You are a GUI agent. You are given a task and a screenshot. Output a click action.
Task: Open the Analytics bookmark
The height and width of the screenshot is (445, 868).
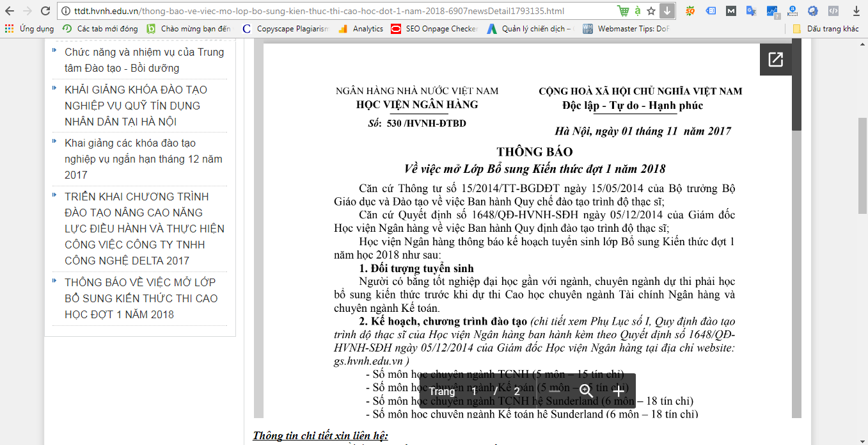[x=361, y=29]
